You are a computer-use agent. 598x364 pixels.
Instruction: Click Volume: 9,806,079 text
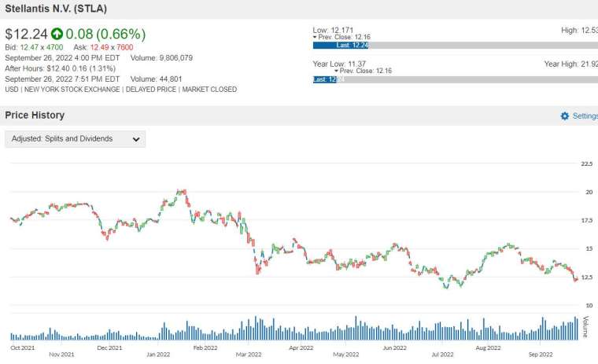[x=161, y=58]
